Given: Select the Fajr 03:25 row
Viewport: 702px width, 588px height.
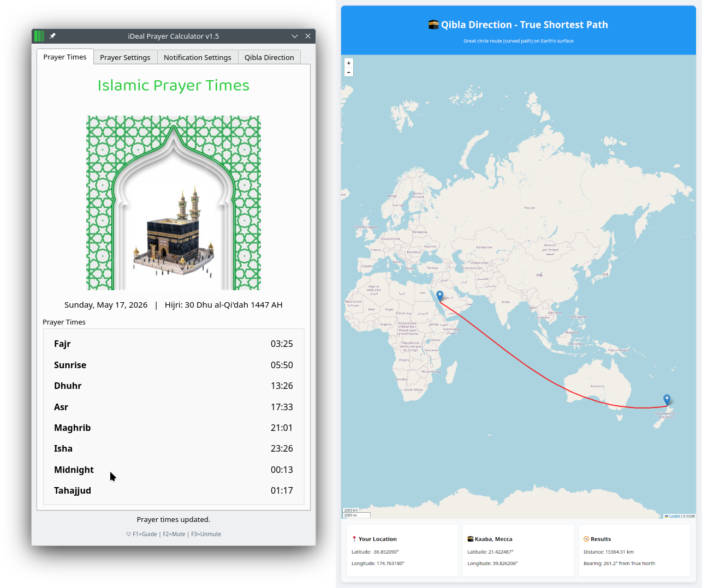Looking at the screenshot, I should click(174, 344).
